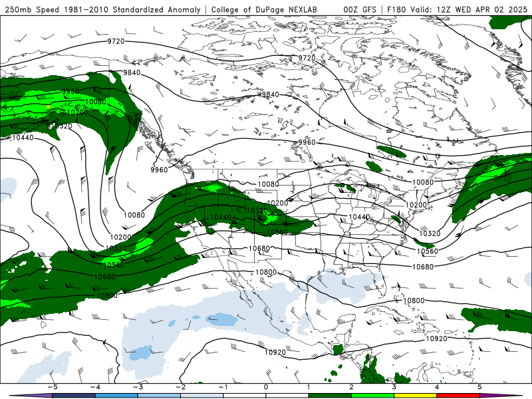Click the '10800' contour label near the Bahamas
Screen dimensions: 532x399
click(x=414, y=301)
